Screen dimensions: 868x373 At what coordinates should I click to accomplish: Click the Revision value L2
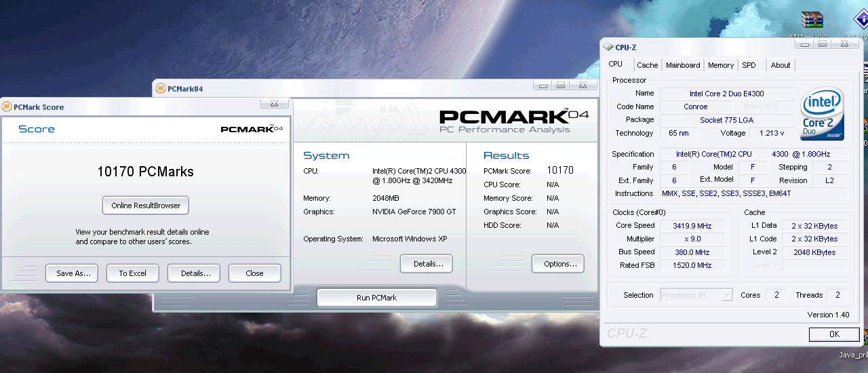pyautogui.click(x=829, y=180)
